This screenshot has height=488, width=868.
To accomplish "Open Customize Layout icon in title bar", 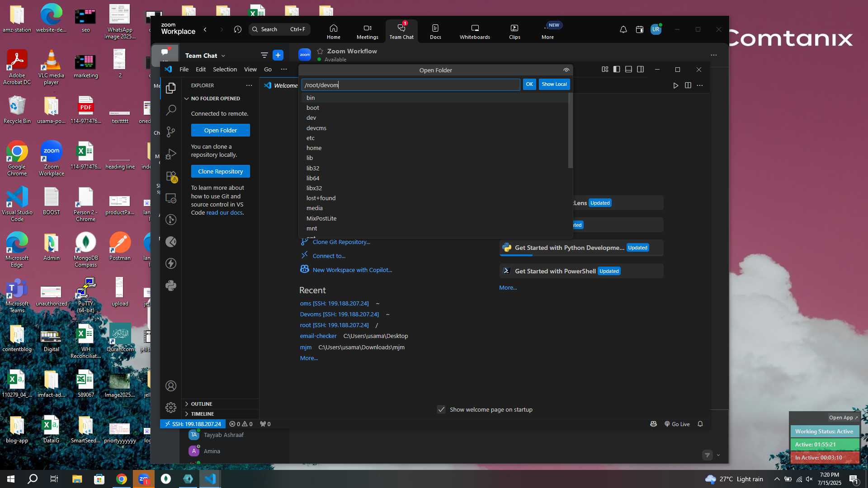I will 605,69.
